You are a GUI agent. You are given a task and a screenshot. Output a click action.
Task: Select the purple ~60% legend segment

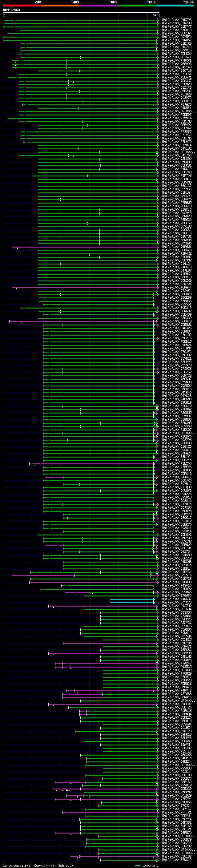pos(98,6)
